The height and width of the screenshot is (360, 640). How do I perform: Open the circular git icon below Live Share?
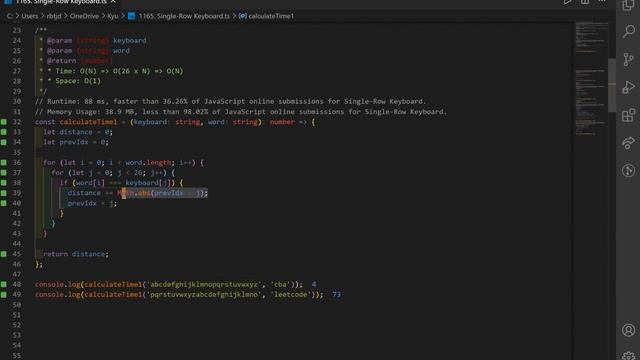coord(629,170)
